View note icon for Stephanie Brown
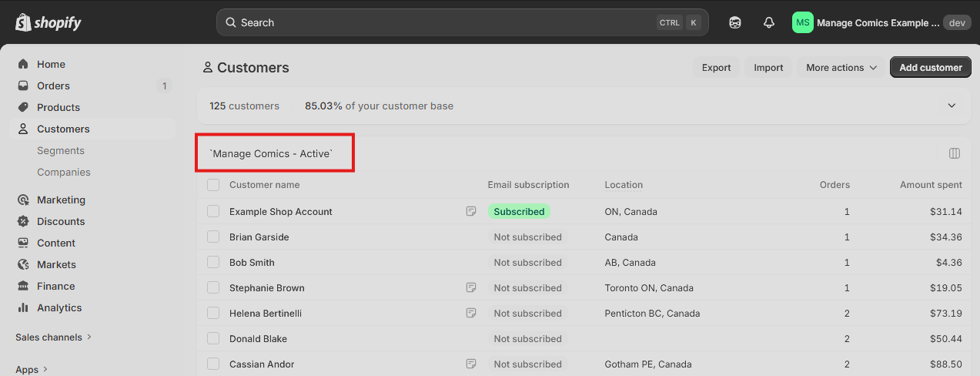Image resolution: width=980 pixels, height=376 pixels. (471, 287)
